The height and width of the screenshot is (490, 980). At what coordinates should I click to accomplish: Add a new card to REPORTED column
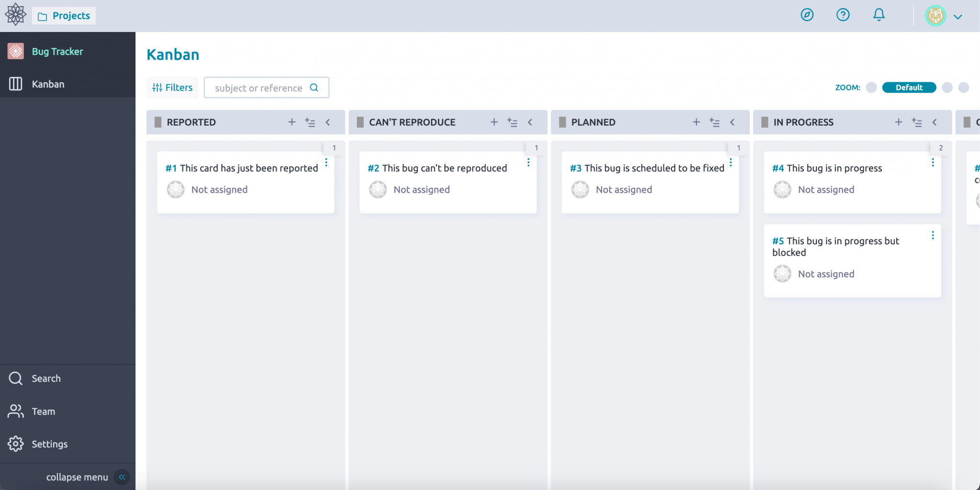pyautogui.click(x=292, y=122)
